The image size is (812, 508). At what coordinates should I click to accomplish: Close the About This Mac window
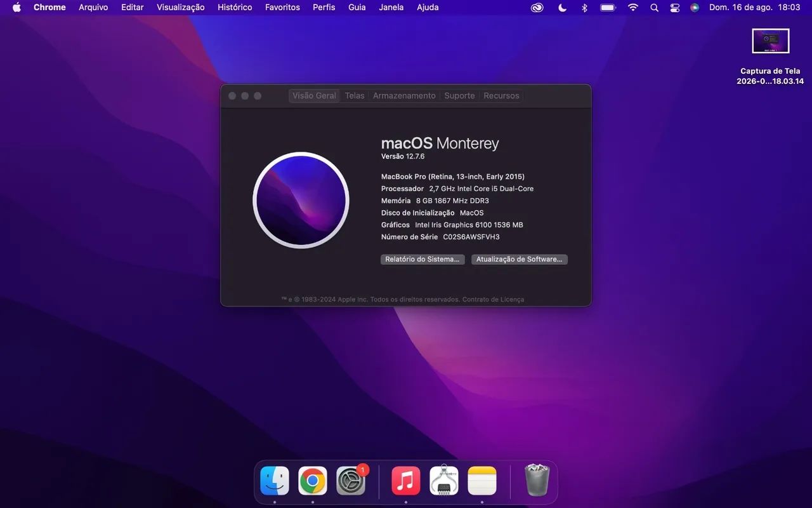pos(232,96)
